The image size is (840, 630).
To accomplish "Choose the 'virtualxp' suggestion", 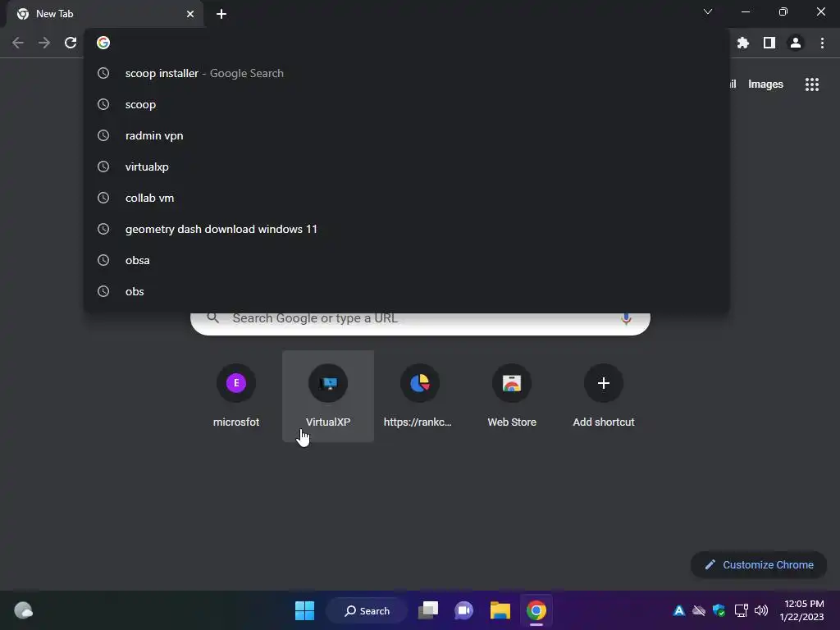I will pyautogui.click(x=407, y=167).
